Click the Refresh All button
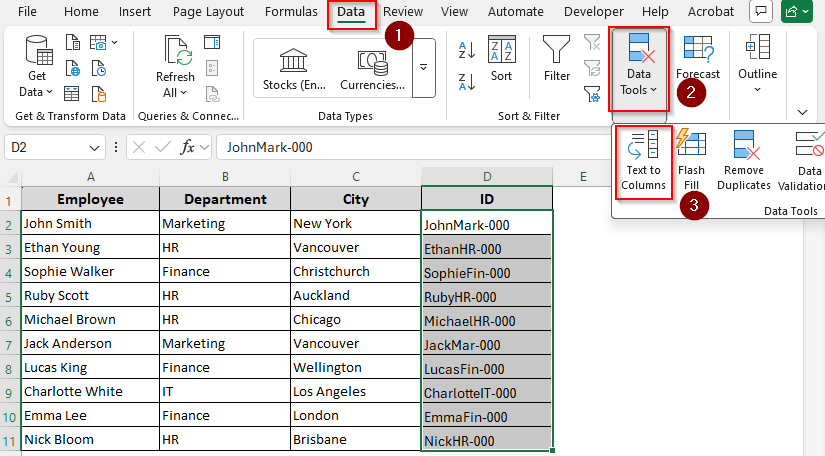825x456 pixels. click(175, 67)
